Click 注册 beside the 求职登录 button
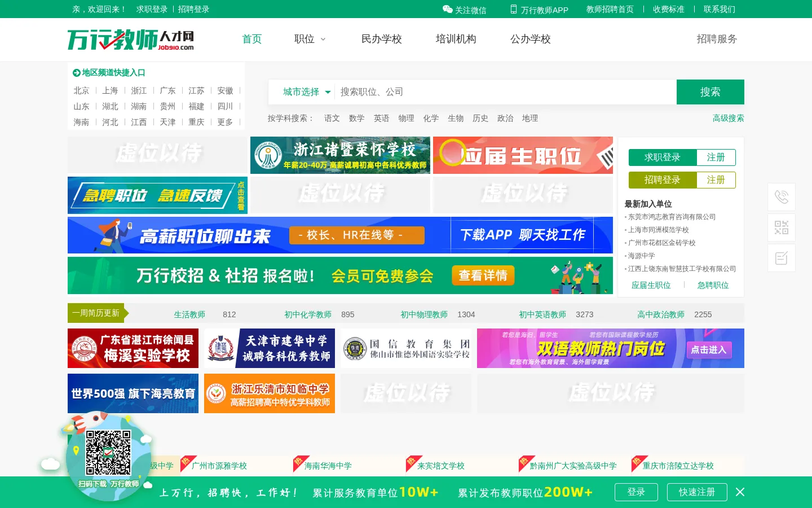Image resolution: width=812 pixels, height=508 pixels. pyautogui.click(x=716, y=157)
